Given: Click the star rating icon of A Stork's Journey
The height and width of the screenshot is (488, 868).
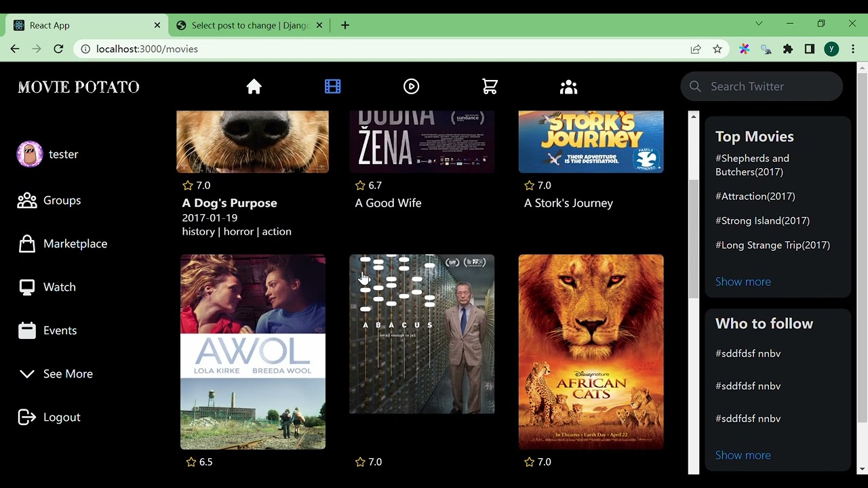Looking at the screenshot, I should click(x=530, y=185).
